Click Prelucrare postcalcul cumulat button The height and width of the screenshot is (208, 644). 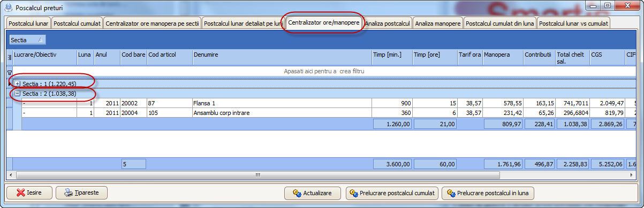[392, 193]
